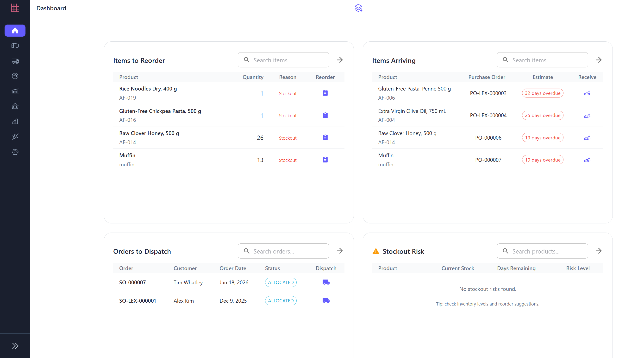Viewport: 644px width, 358px height.
Task: Click the Raw Clover Honey reorder icon
Action: point(325,138)
